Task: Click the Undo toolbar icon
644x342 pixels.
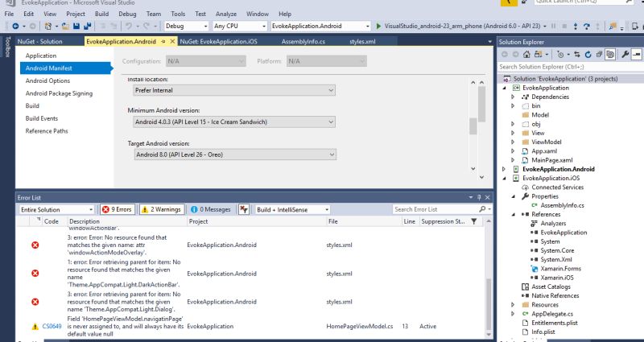Action: click(x=129, y=26)
